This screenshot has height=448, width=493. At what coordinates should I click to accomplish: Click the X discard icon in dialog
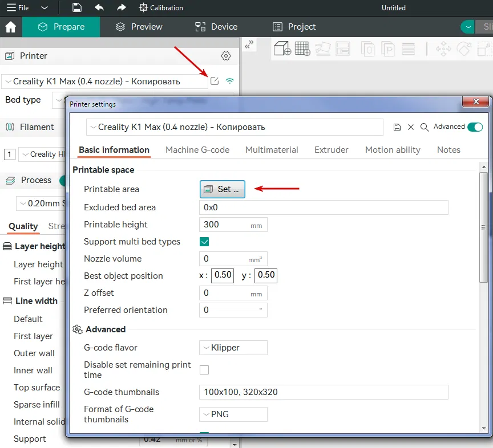(411, 127)
